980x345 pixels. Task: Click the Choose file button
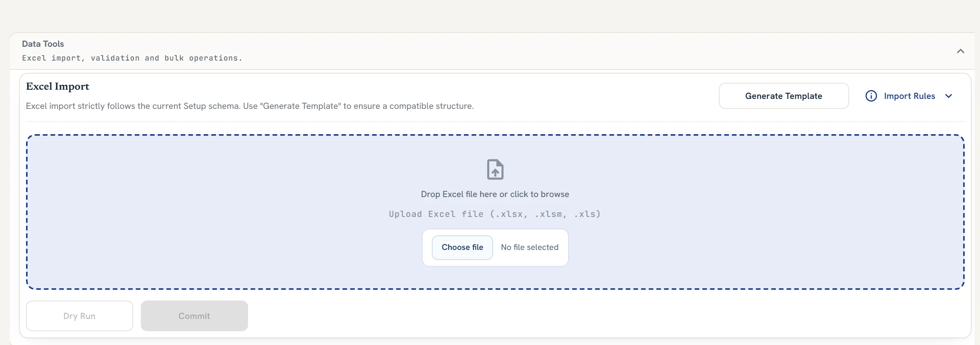pyautogui.click(x=462, y=247)
